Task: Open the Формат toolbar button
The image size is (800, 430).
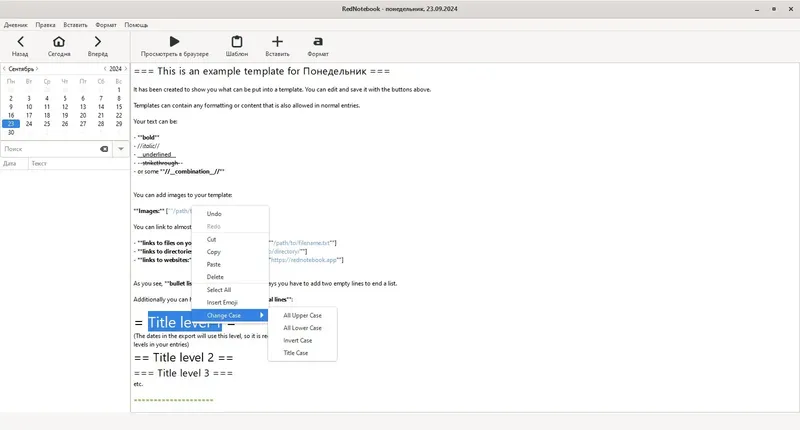Action: click(x=318, y=46)
